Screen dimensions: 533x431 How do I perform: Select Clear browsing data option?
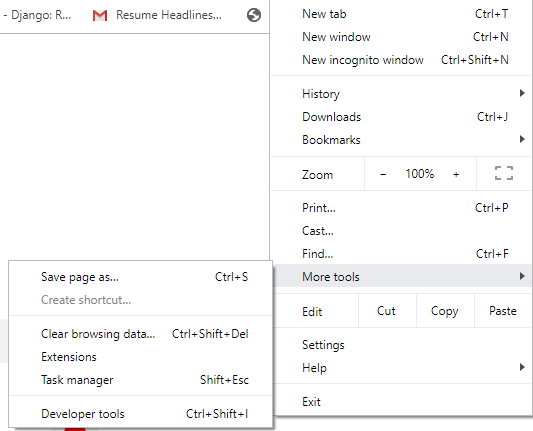point(141,334)
